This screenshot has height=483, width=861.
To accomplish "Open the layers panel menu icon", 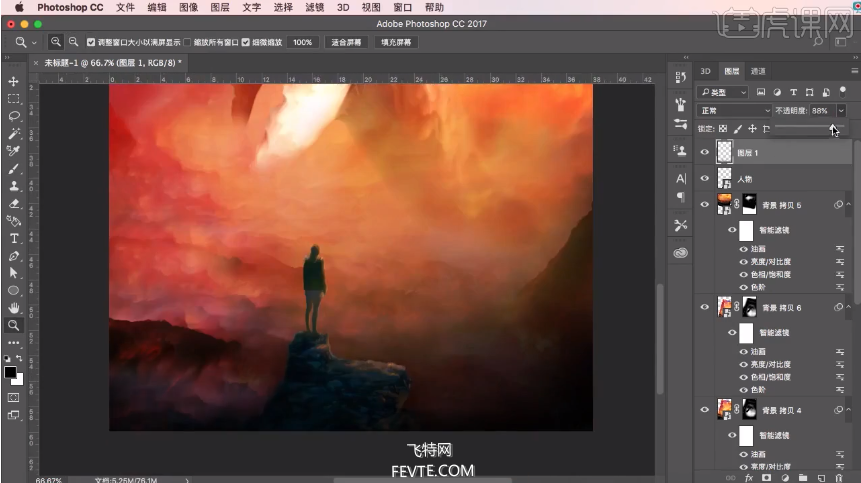I will click(854, 71).
